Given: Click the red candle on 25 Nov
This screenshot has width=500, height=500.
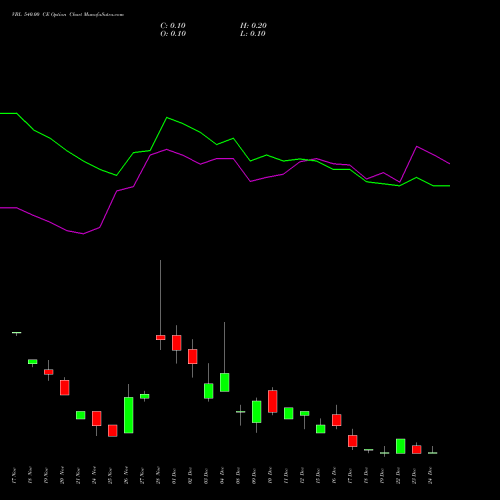Looking at the screenshot, I should pos(113,430).
